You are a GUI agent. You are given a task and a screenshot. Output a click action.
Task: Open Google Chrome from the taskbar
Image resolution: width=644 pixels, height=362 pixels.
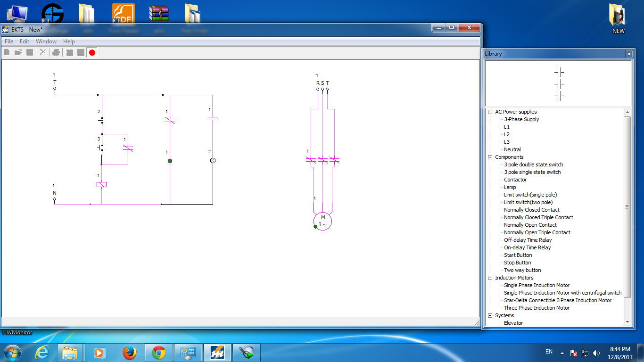[159, 353]
